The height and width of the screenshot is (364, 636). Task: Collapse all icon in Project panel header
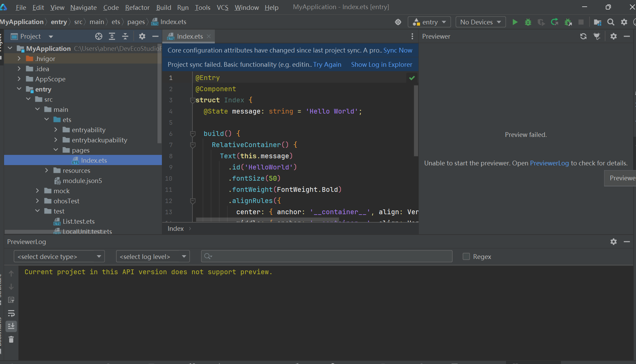pyautogui.click(x=125, y=36)
